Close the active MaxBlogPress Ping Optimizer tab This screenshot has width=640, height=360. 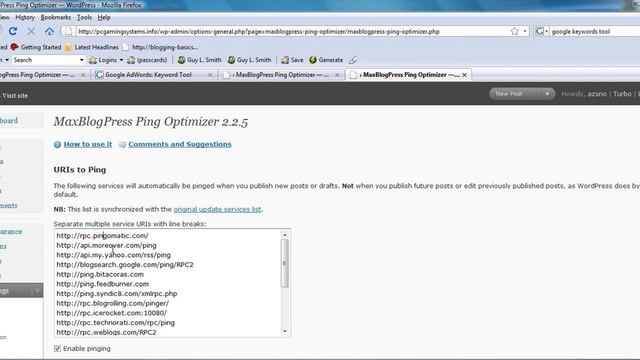pyautogui.click(x=464, y=75)
